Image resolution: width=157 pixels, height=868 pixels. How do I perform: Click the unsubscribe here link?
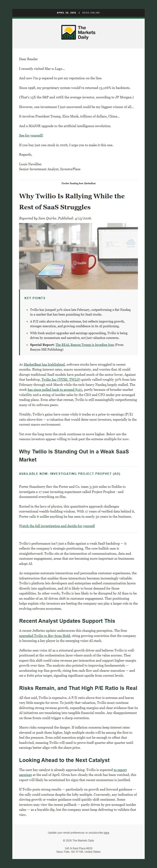(x=106, y=833)
